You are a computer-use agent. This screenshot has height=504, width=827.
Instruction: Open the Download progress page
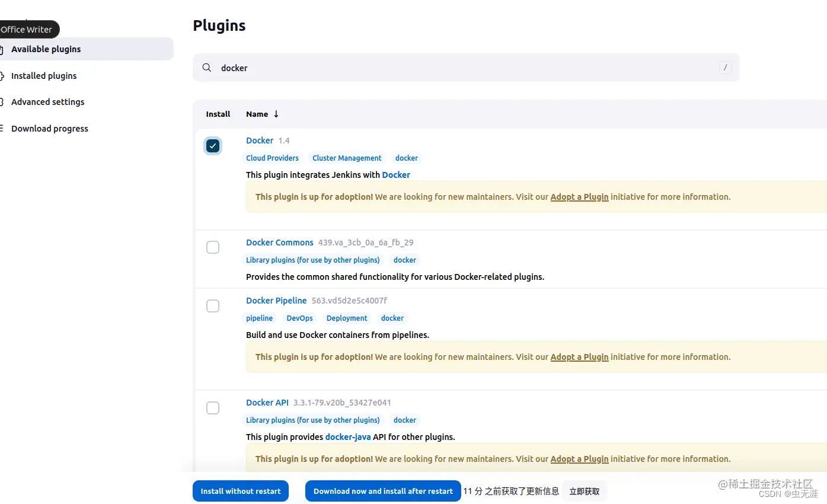[x=50, y=129]
